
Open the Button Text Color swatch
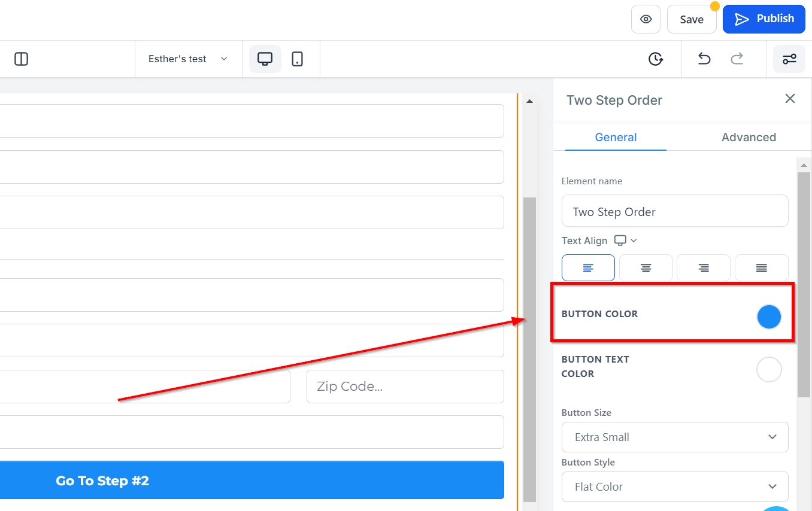pos(769,370)
